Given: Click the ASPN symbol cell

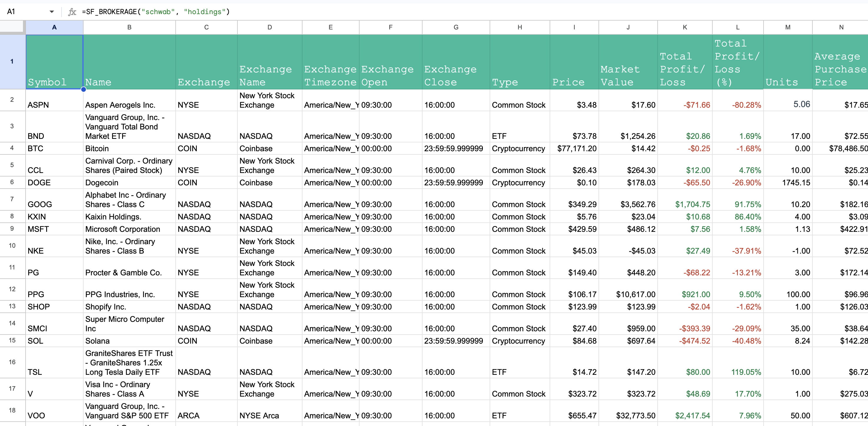Looking at the screenshot, I should 54,100.
